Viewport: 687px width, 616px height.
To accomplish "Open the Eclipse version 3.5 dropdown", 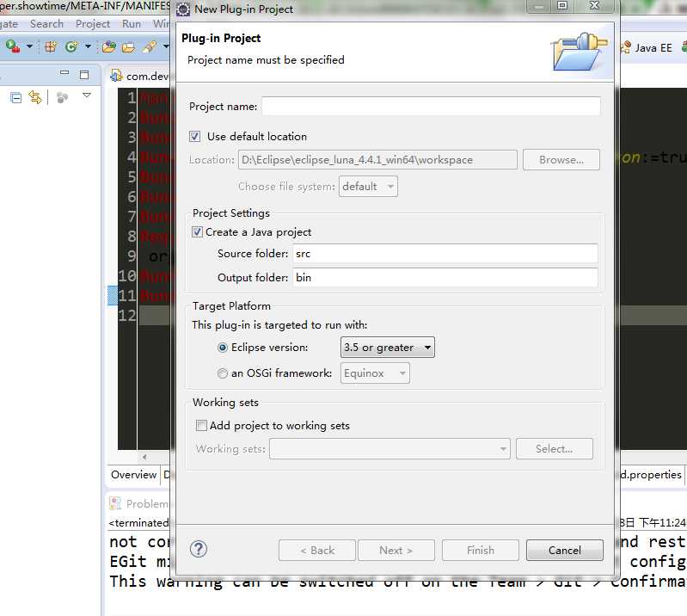I will point(387,348).
